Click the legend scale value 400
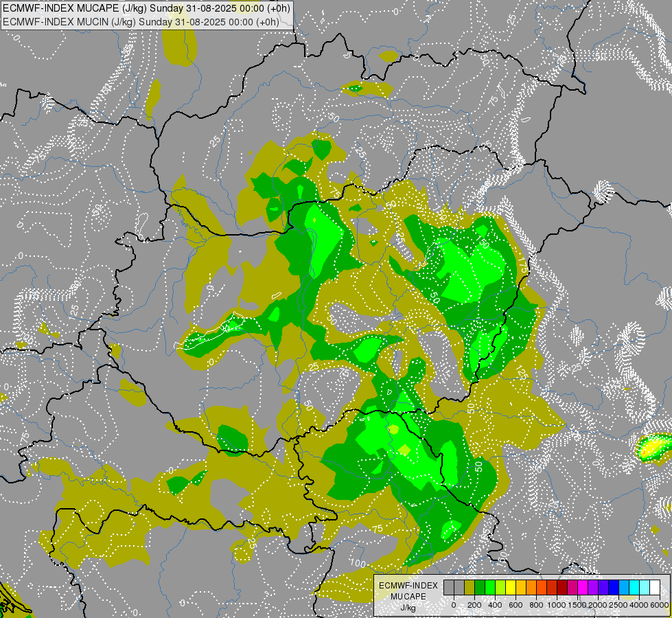 pos(495,605)
